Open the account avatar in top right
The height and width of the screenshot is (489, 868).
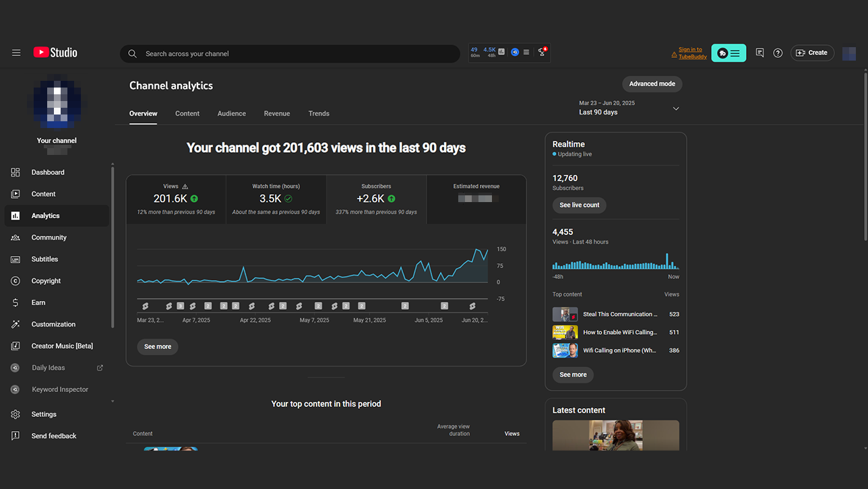(849, 53)
